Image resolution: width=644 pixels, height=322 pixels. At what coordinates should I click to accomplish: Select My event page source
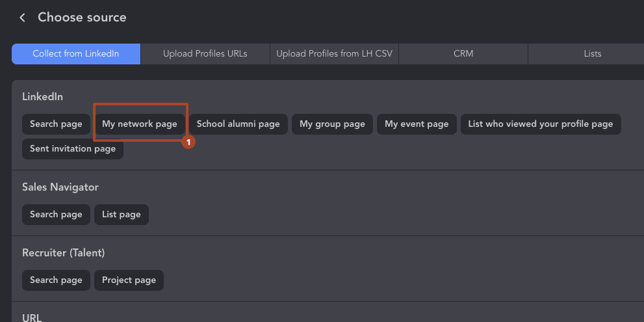417,124
